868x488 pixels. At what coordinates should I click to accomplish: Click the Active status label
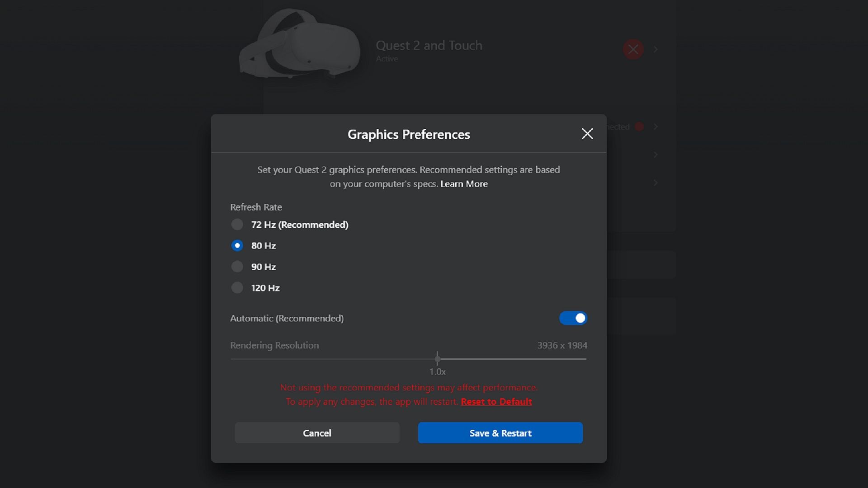click(387, 59)
